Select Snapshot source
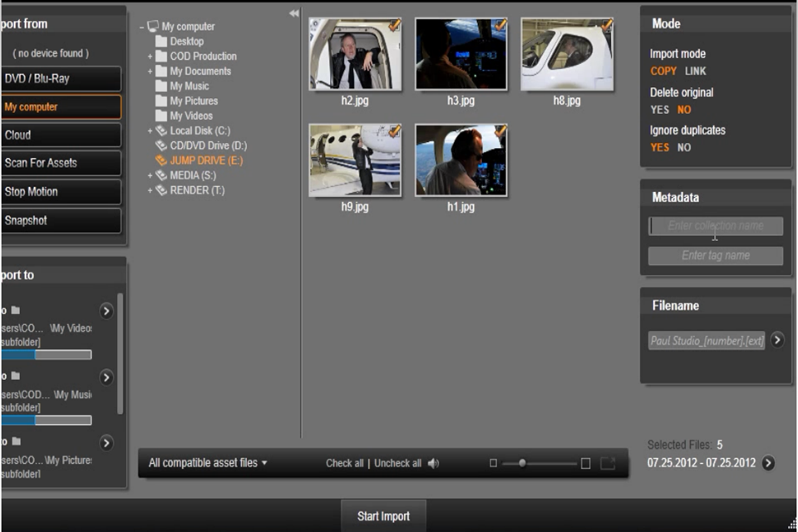 pos(61,220)
